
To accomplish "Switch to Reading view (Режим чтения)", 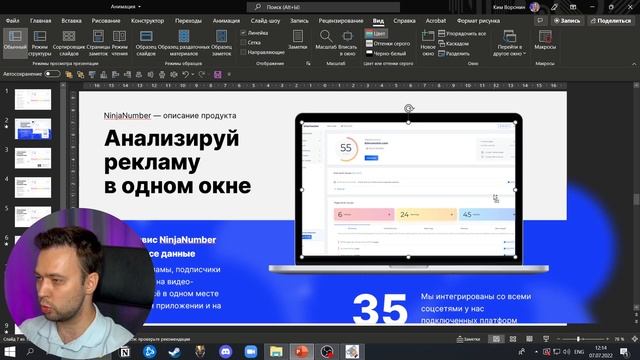I will coord(120,43).
